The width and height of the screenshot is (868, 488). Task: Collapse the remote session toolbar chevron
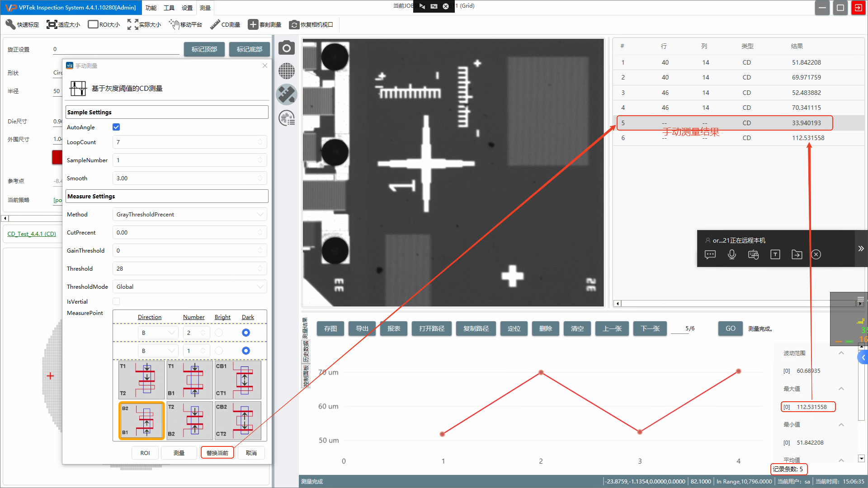point(861,249)
